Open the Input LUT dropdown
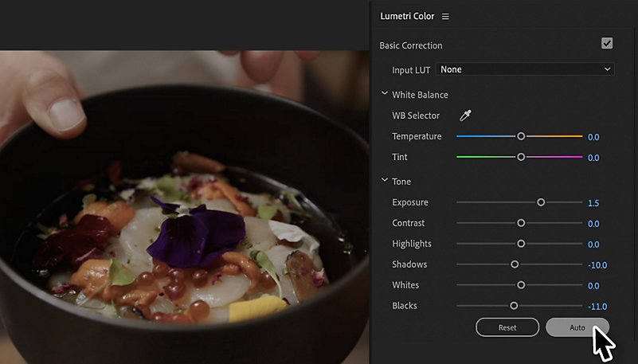 click(524, 69)
